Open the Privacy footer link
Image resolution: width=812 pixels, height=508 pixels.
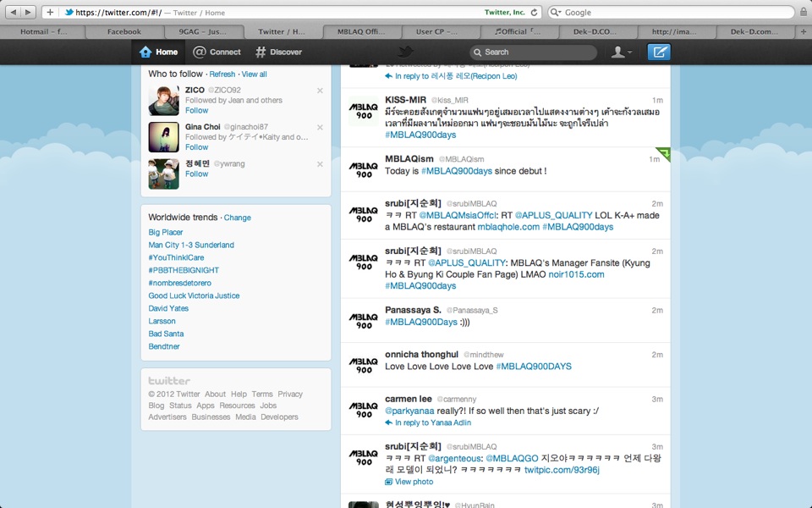pos(290,394)
